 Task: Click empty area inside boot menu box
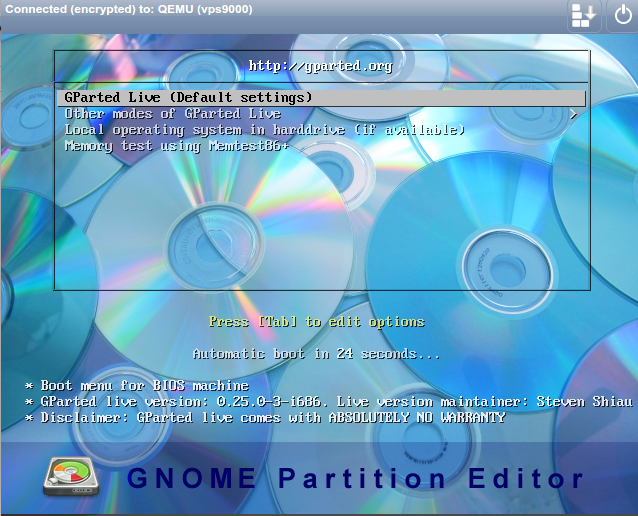(320, 230)
